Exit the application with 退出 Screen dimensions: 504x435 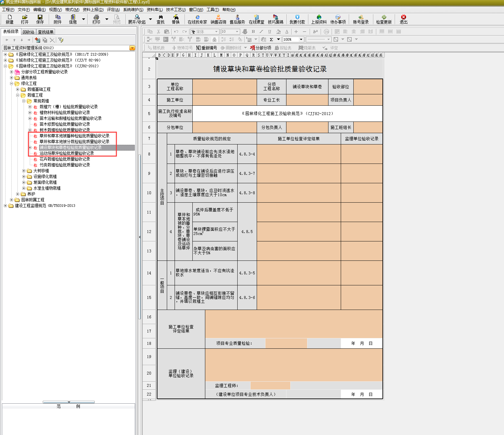click(403, 19)
